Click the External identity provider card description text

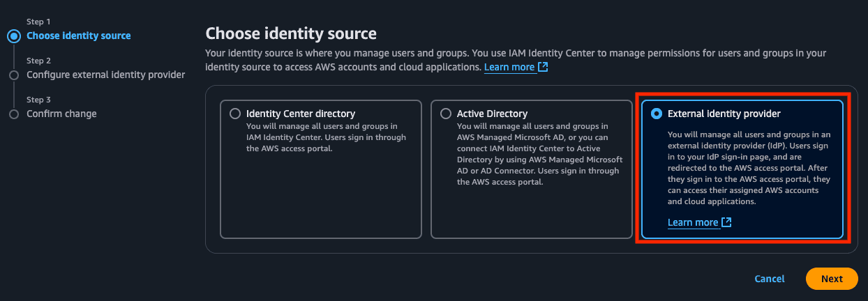[749, 168]
